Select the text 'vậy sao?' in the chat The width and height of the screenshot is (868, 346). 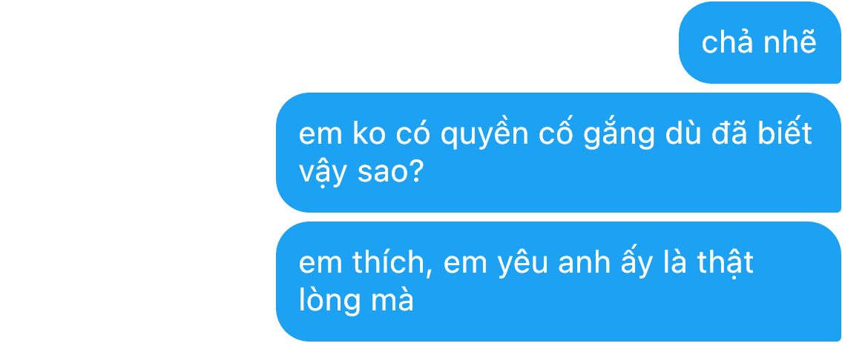click(361, 173)
